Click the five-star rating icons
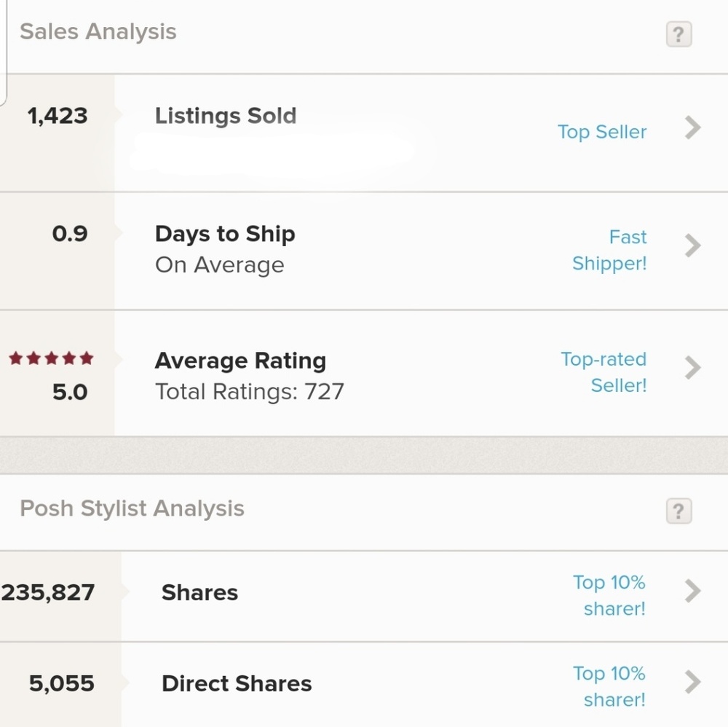728x727 pixels. [x=51, y=358]
